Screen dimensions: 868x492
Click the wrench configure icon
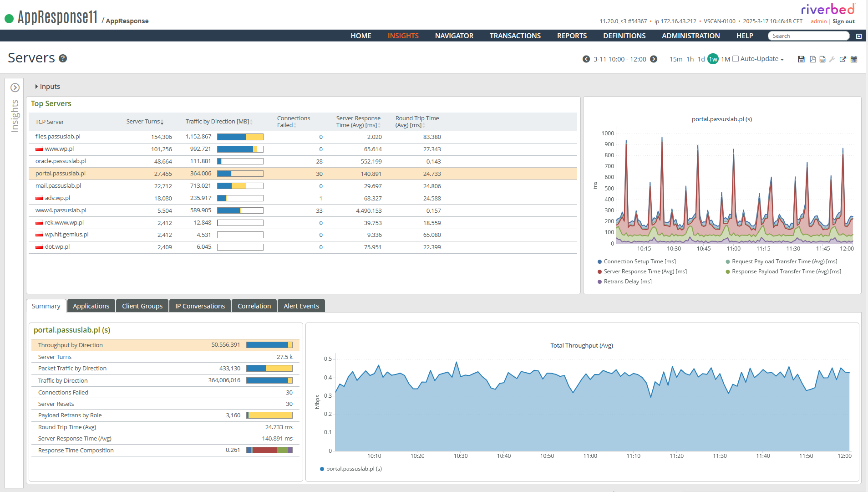tap(832, 59)
